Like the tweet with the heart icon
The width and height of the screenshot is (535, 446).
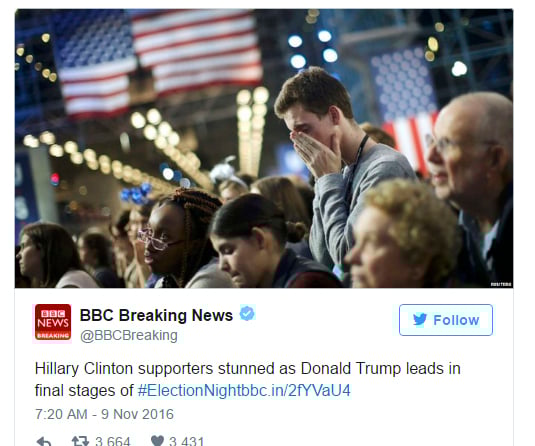click(157, 441)
